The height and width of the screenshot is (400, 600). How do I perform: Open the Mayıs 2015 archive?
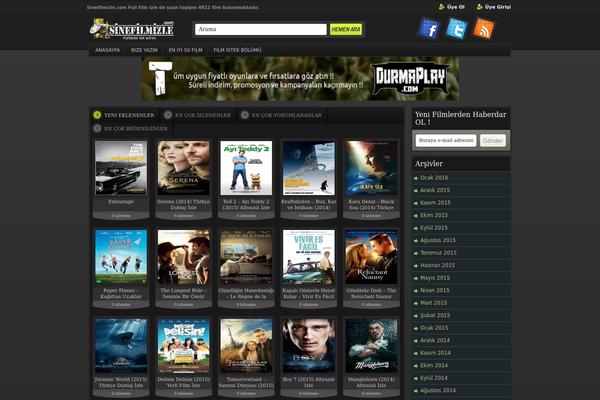pos(435,278)
